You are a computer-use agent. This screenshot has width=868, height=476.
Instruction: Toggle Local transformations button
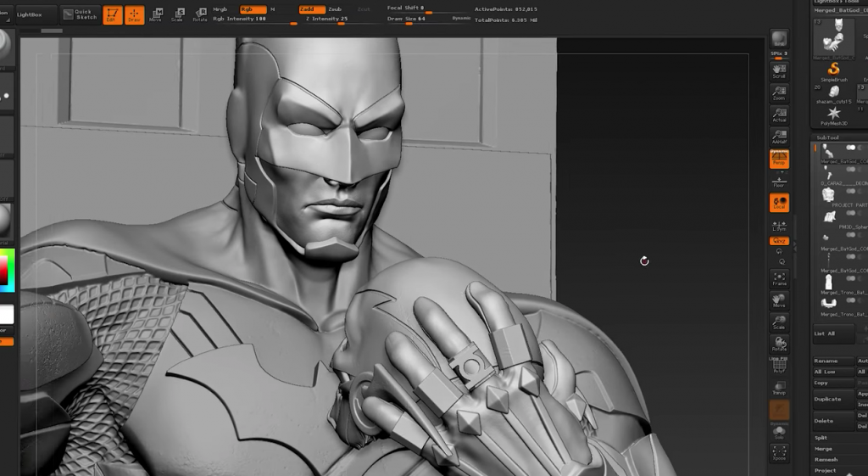pos(780,203)
